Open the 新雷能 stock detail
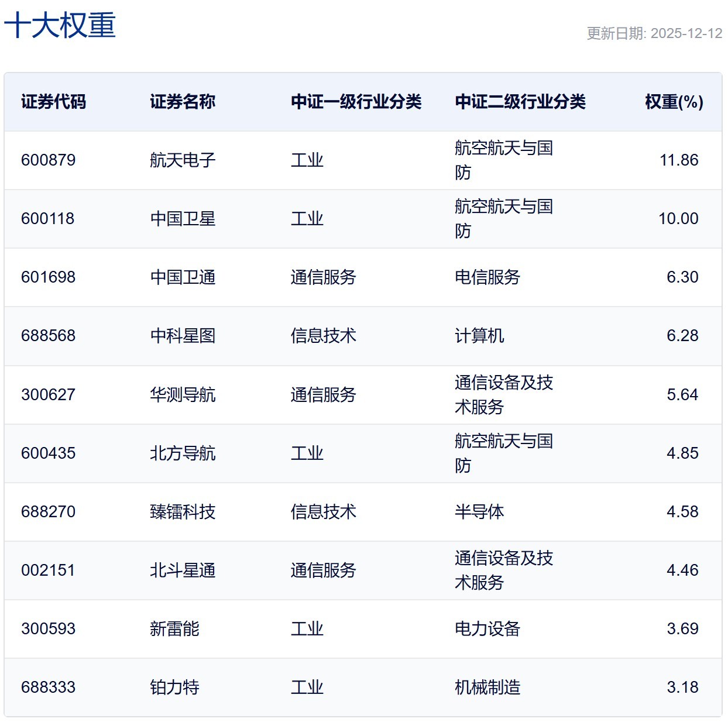The width and height of the screenshot is (728, 722). tap(175, 629)
